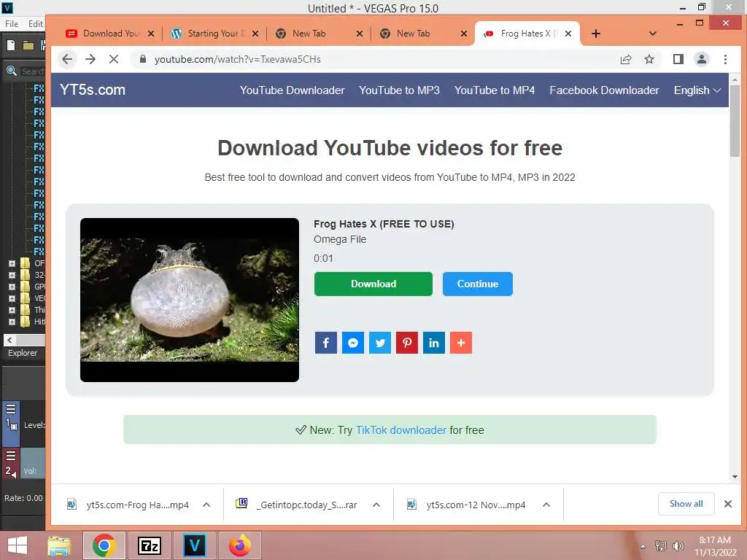Share video via Twitter icon
Viewport: 747px width, 560px height.
(379, 343)
